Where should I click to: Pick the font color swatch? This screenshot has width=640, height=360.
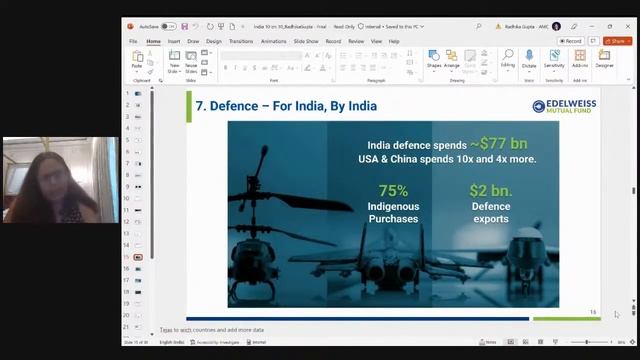pyautogui.click(x=322, y=68)
